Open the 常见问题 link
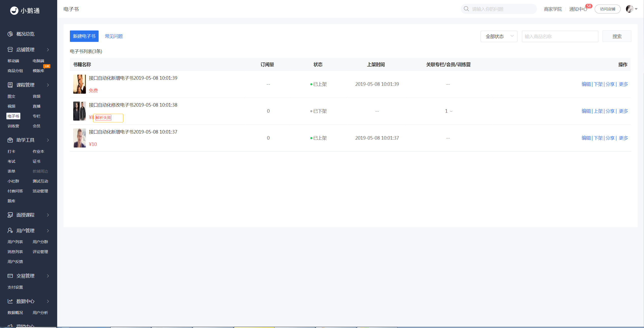This screenshot has width=644, height=328. pyautogui.click(x=114, y=36)
